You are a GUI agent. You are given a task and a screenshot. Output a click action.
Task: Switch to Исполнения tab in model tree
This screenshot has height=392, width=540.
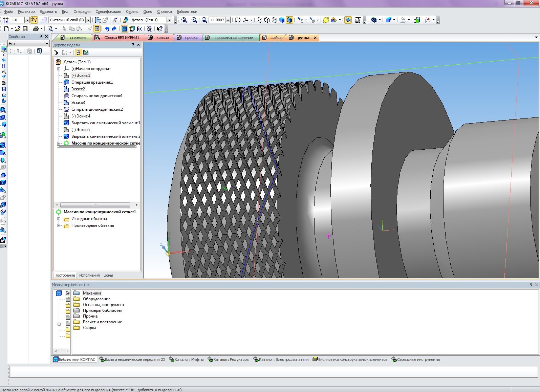pos(89,275)
